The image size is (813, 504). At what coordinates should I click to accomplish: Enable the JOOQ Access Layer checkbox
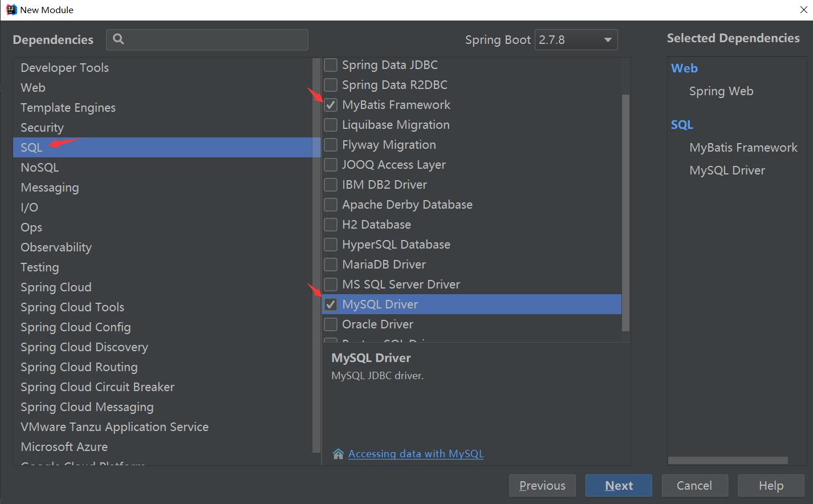[331, 165]
